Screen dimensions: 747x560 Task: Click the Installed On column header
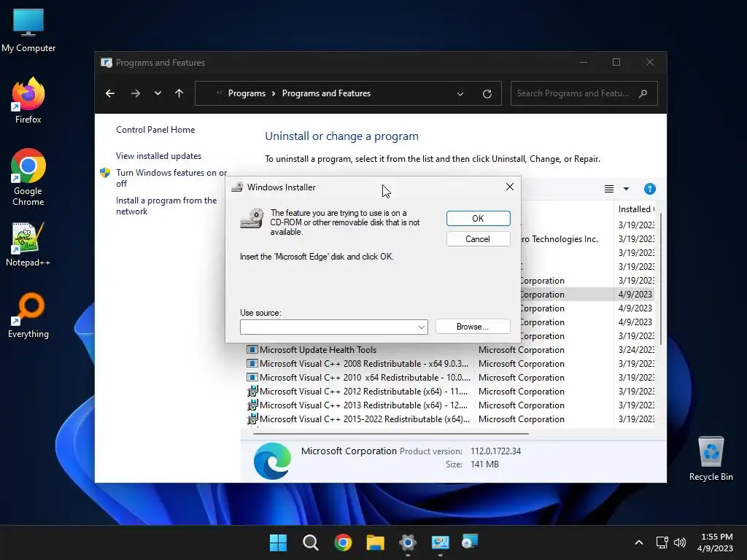click(x=636, y=209)
